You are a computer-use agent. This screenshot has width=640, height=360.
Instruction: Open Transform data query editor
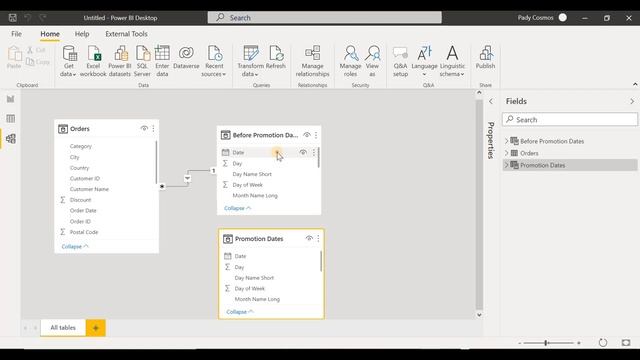pos(250,61)
